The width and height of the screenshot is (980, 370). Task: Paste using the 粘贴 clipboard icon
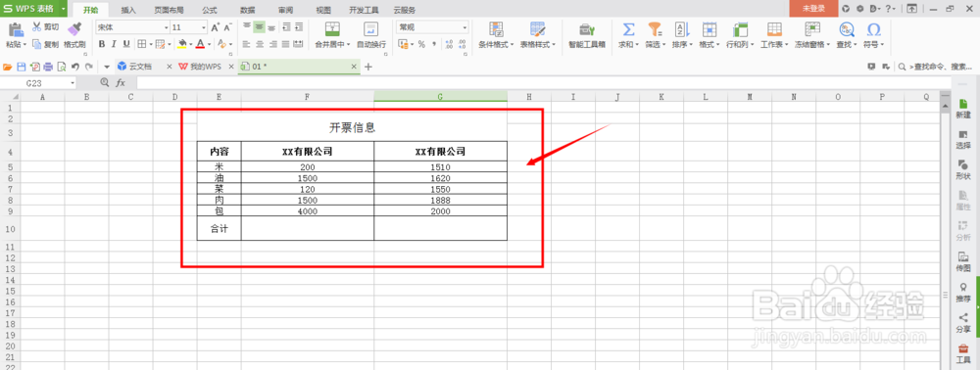coord(16,29)
